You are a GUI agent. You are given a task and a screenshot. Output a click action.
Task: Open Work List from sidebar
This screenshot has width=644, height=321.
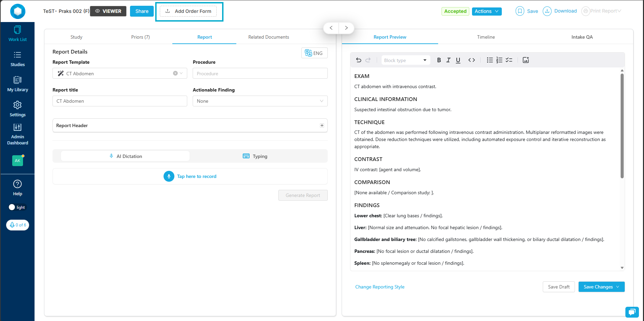18,34
